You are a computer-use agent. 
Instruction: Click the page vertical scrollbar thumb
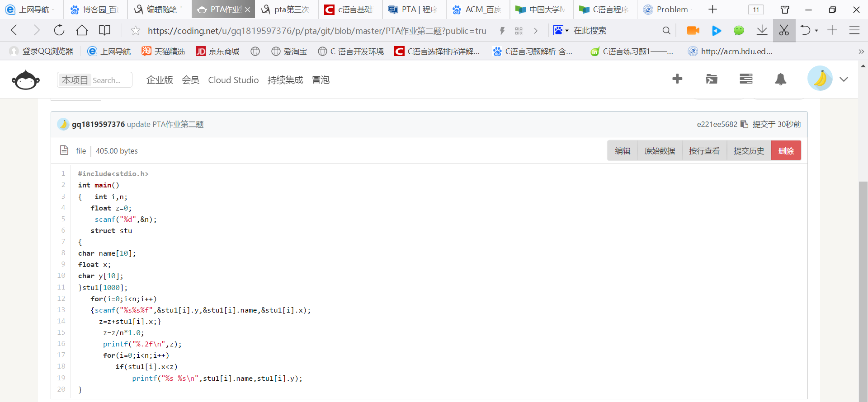tap(863, 291)
